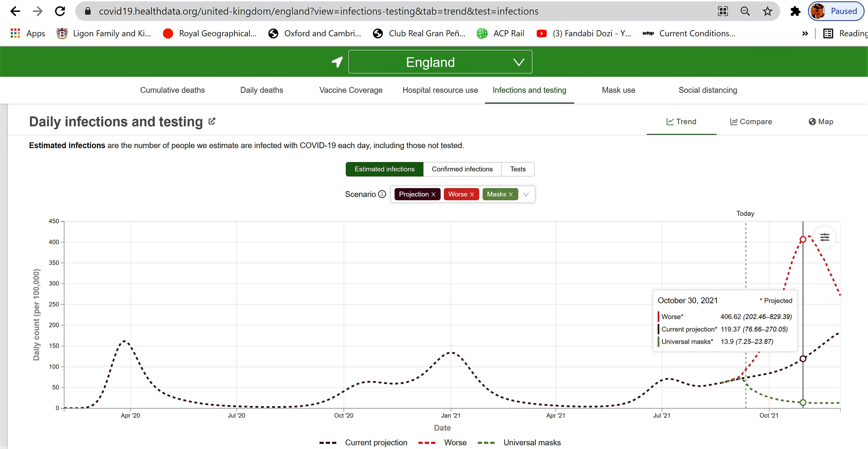Click the browser zoom magnifier icon
The width and height of the screenshot is (868, 449).
click(x=745, y=11)
